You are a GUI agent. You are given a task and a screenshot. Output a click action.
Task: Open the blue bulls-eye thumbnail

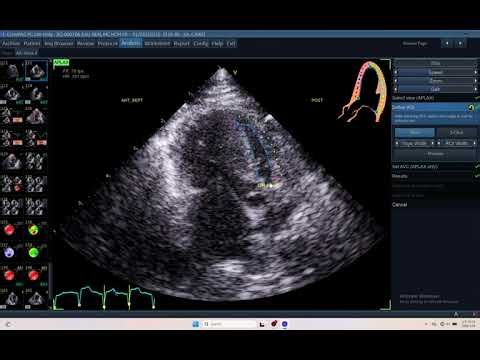(x=9, y=252)
